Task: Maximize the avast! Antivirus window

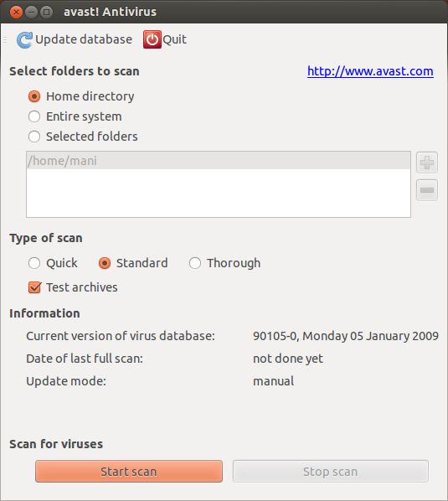Action: pyautogui.click(x=47, y=12)
